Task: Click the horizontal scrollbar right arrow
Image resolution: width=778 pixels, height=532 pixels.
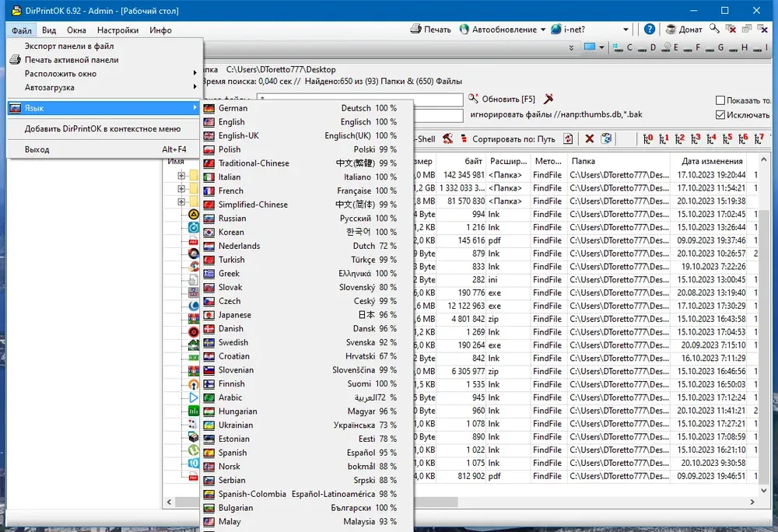Action: pyautogui.click(x=752, y=502)
